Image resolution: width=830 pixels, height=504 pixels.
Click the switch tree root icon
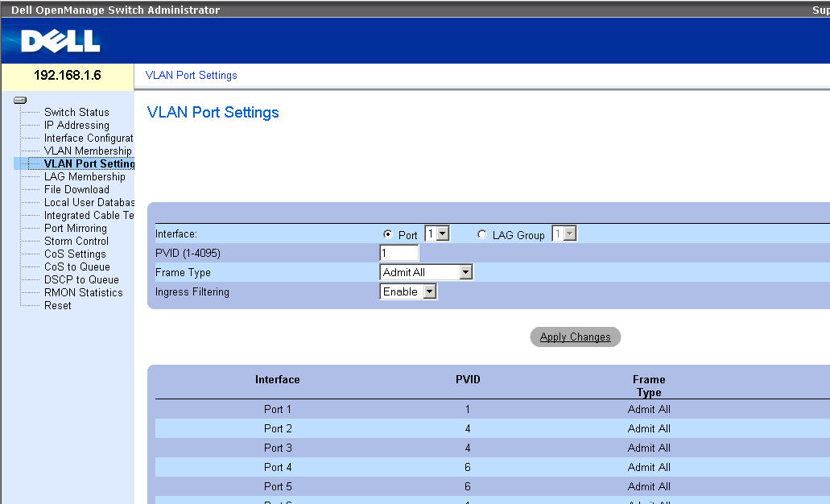[x=20, y=100]
